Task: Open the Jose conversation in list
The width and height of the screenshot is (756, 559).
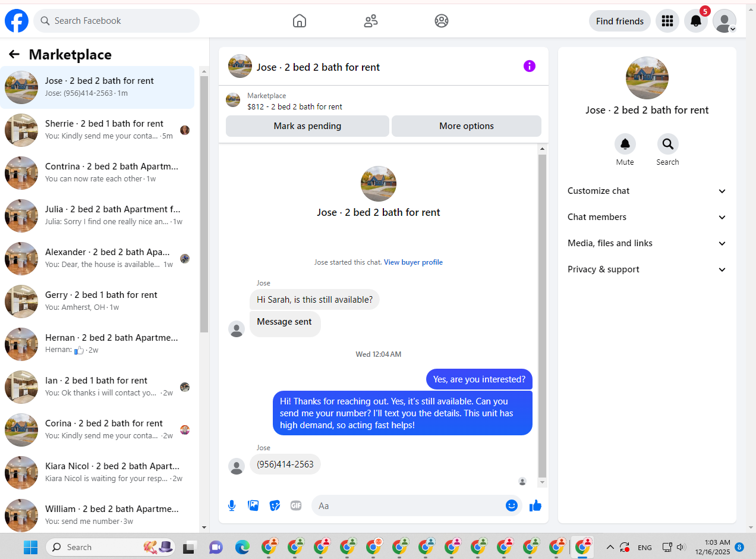Action: point(97,87)
